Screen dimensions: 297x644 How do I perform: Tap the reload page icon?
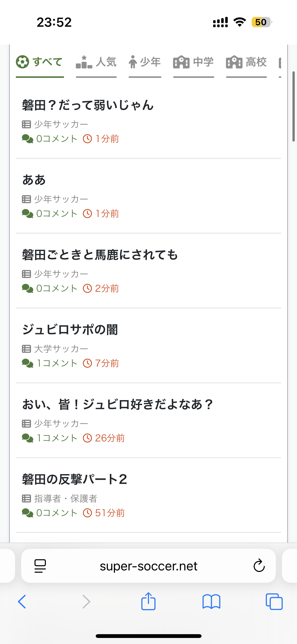tap(259, 566)
